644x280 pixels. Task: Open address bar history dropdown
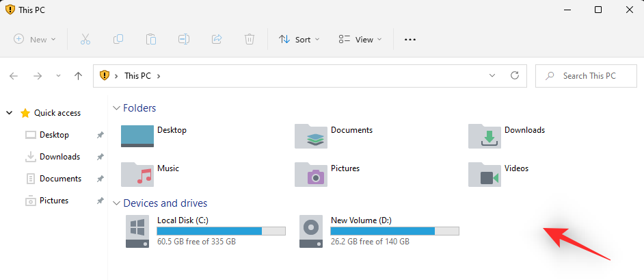pyautogui.click(x=492, y=76)
